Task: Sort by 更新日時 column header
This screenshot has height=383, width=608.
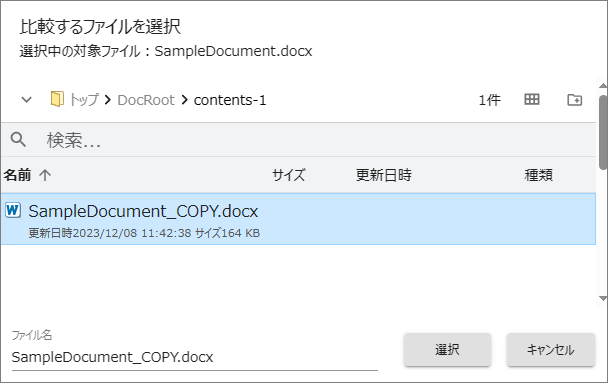Action: pyautogui.click(x=383, y=175)
